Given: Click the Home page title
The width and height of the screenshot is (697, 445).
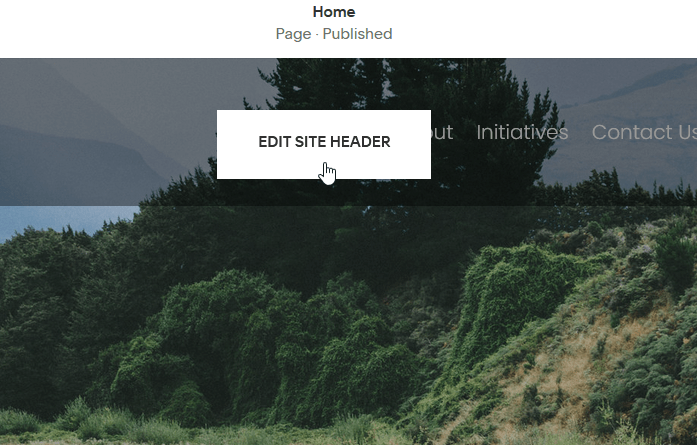Looking at the screenshot, I should 334,12.
